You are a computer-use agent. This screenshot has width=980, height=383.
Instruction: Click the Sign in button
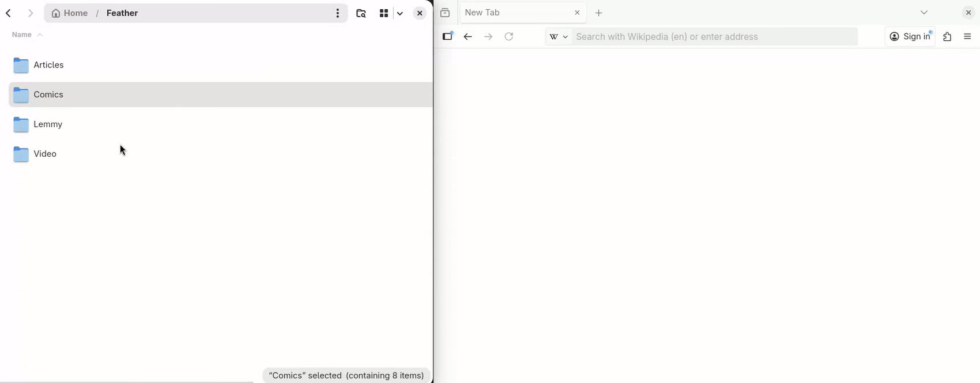coord(910,37)
